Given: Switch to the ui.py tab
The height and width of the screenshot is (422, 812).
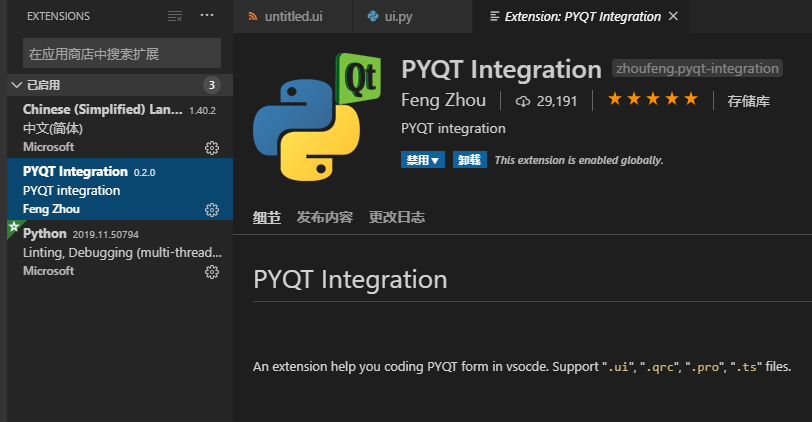Looking at the screenshot, I should [x=389, y=17].
